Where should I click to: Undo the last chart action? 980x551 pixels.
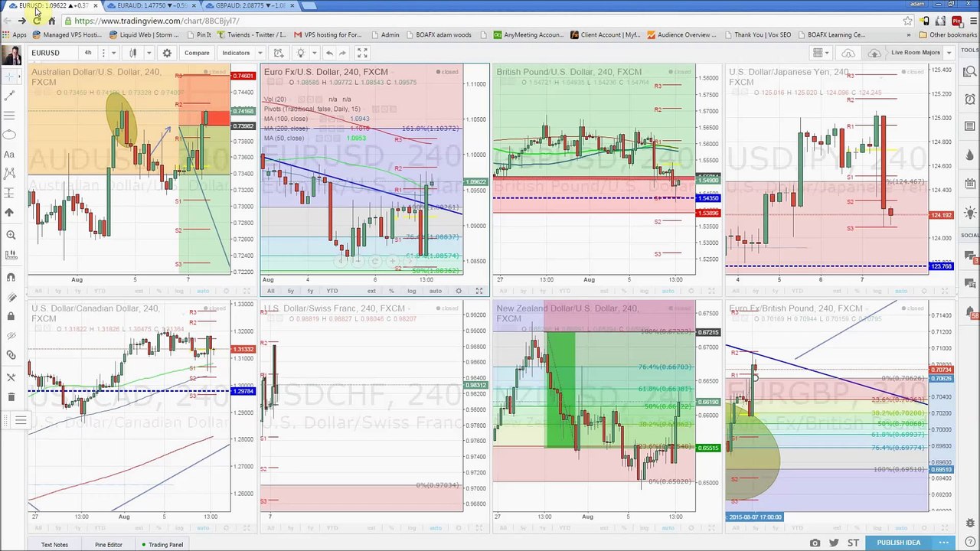pyautogui.click(x=329, y=53)
